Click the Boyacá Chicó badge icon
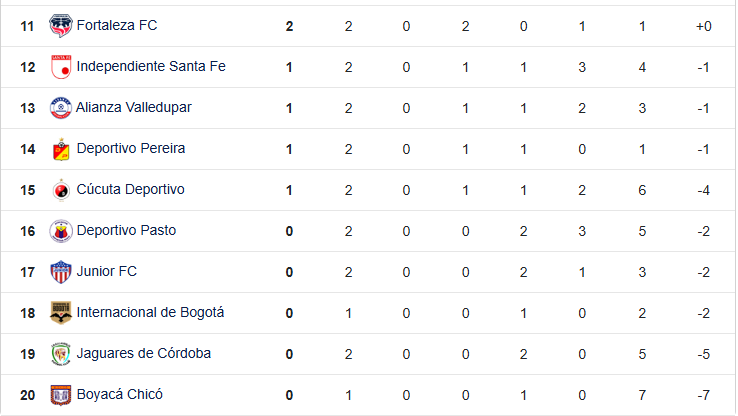 pos(61,395)
